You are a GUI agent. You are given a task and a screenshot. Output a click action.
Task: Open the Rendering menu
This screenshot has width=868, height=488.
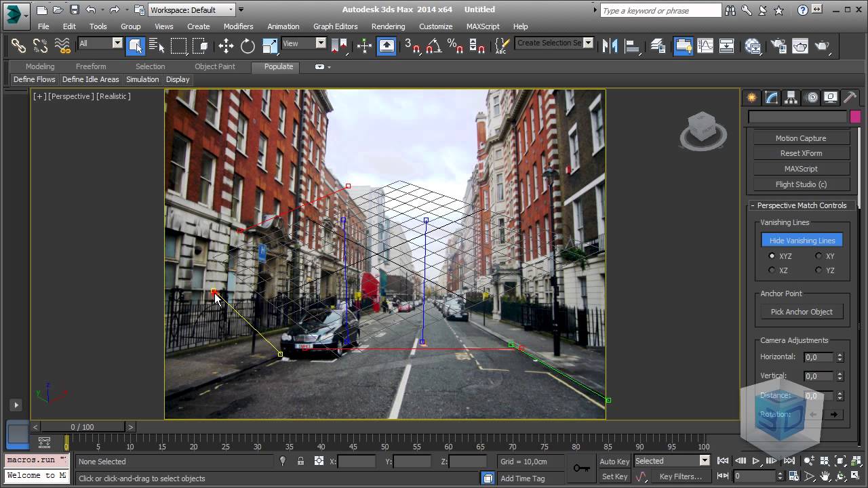click(x=388, y=26)
